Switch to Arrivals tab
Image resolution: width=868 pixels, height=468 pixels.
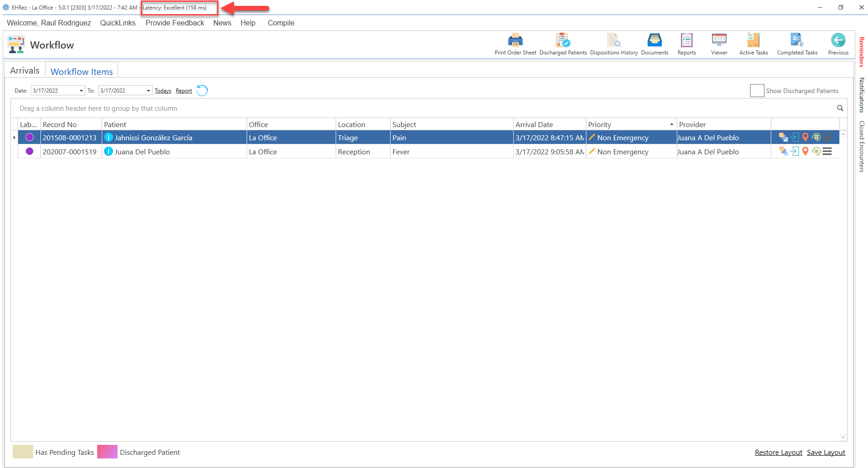point(25,70)
